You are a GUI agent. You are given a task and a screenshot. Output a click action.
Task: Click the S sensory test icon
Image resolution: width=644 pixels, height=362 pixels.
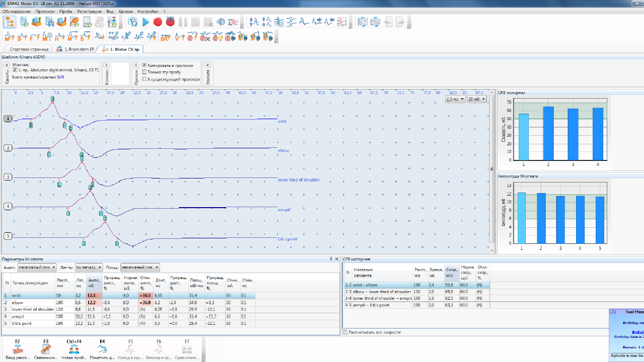tap(22, 36)
